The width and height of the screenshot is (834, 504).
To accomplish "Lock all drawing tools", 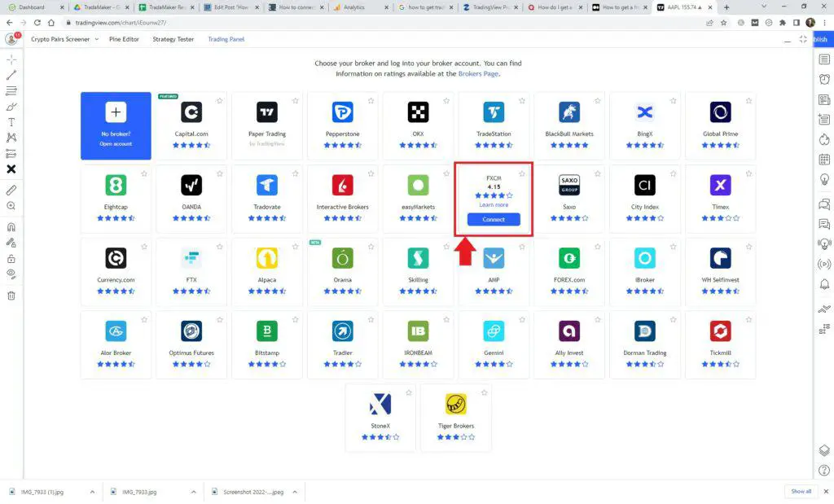I will (x=11, y=259).
